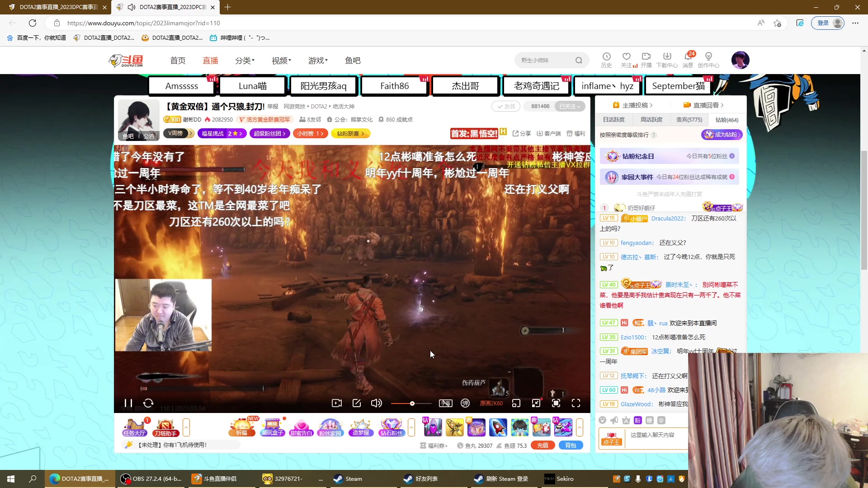The height and width of the screenshot is (488, 868).
Task: Pause the live video stream
Action: coord(128,403)
